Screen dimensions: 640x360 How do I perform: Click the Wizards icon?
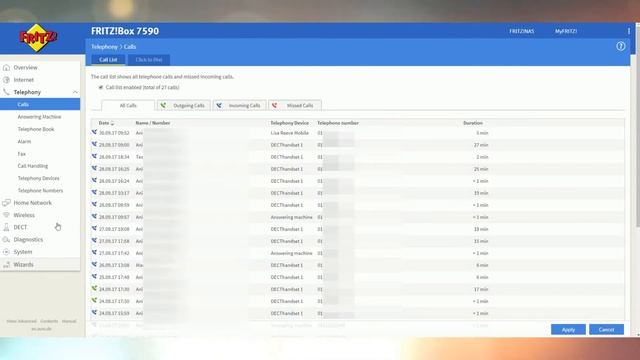pos(6,264)
